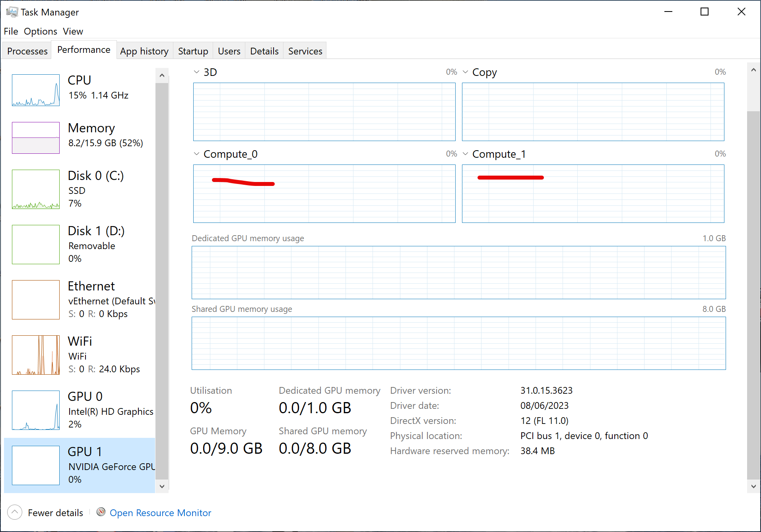Open the Compute_0 engine dropdown chevron
The height and width of the screenshot is (532, 761).
click(x=196, y=154)
